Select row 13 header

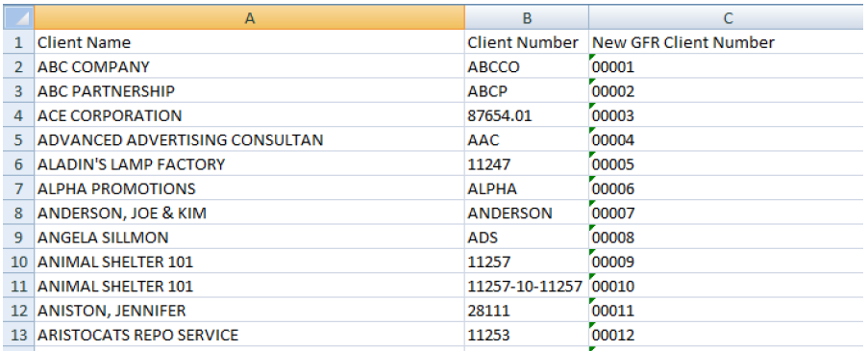pyautogui.click(x=18, y=335)
